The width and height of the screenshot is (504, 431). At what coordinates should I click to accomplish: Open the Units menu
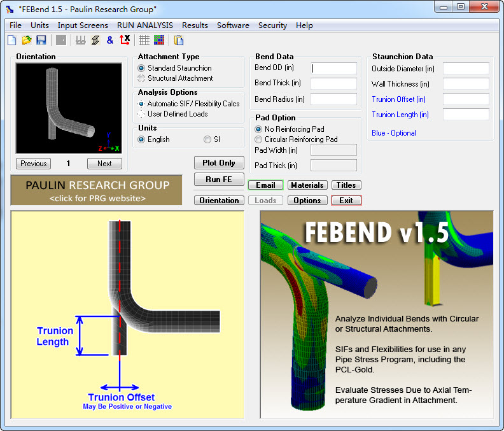pyautogui.click(x=39, y=25)
